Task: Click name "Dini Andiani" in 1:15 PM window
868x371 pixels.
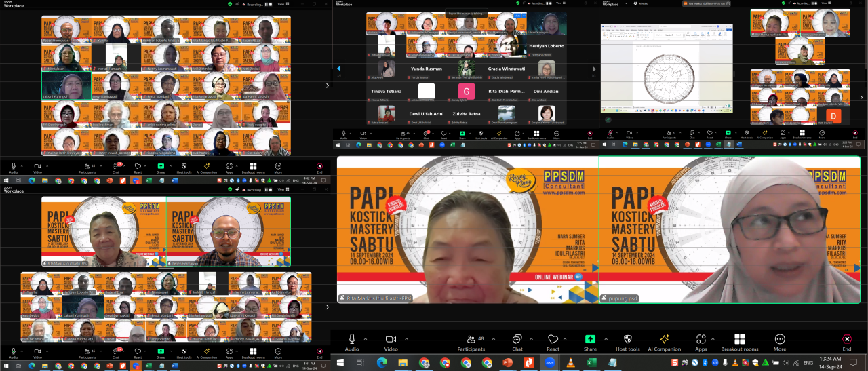Action: click(545, 91)
